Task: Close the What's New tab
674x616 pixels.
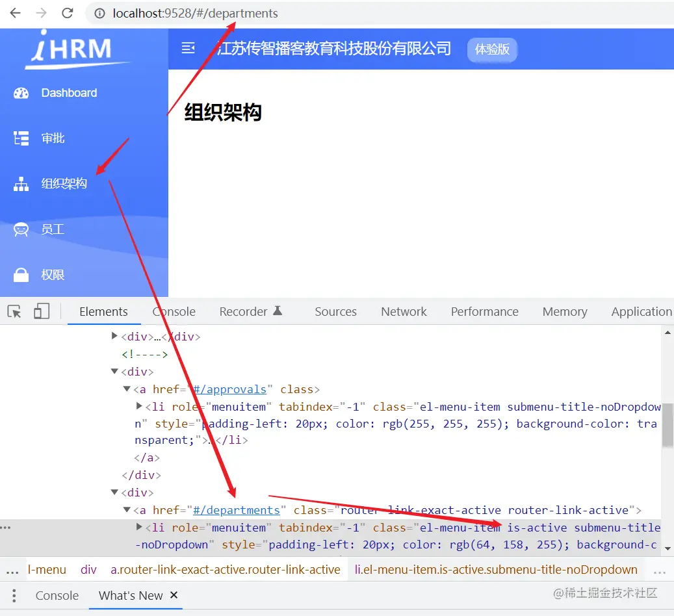Action: pos(174,595)
